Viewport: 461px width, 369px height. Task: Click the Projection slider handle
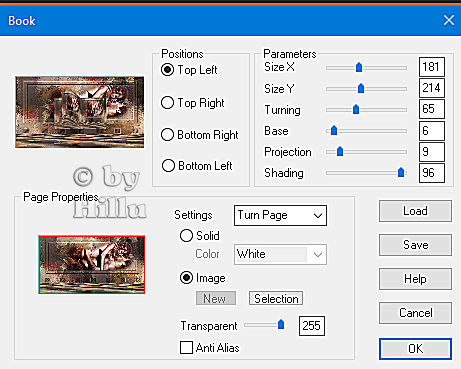(340, 151)
